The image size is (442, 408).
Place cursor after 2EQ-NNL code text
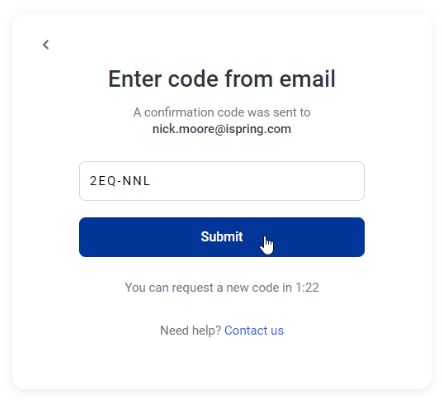pos(152,181)
